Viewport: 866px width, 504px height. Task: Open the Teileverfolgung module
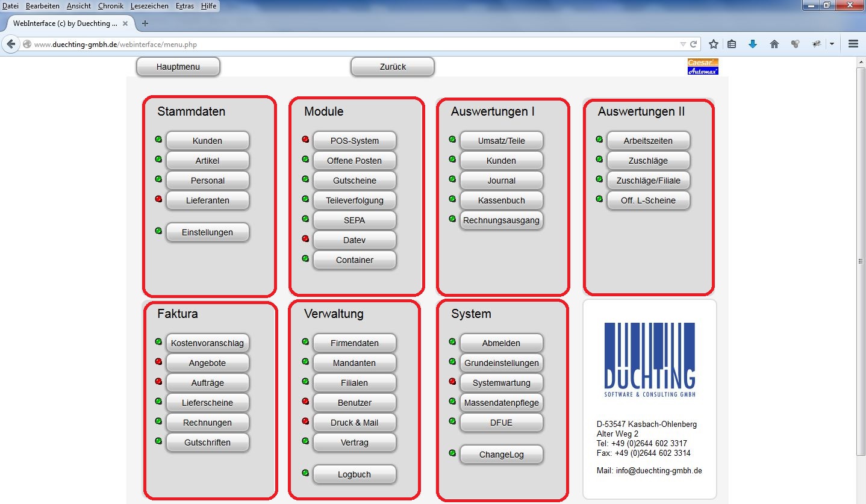(355, 201)
